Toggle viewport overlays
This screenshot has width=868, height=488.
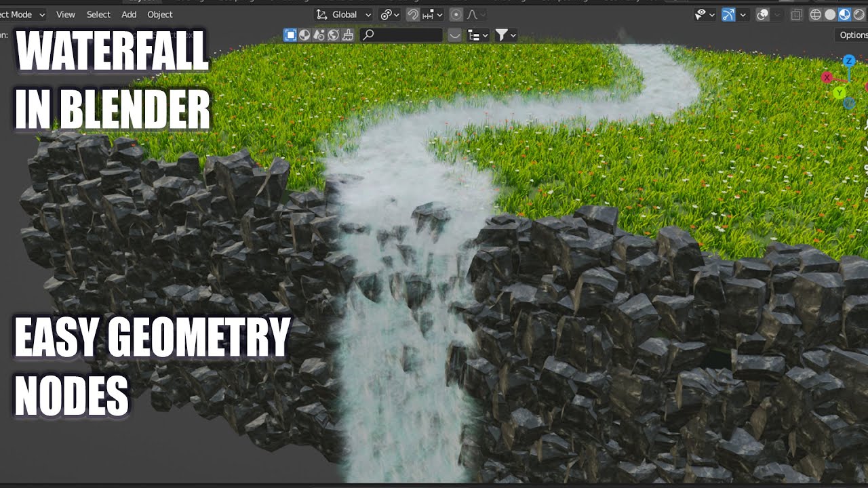[762, 14]
